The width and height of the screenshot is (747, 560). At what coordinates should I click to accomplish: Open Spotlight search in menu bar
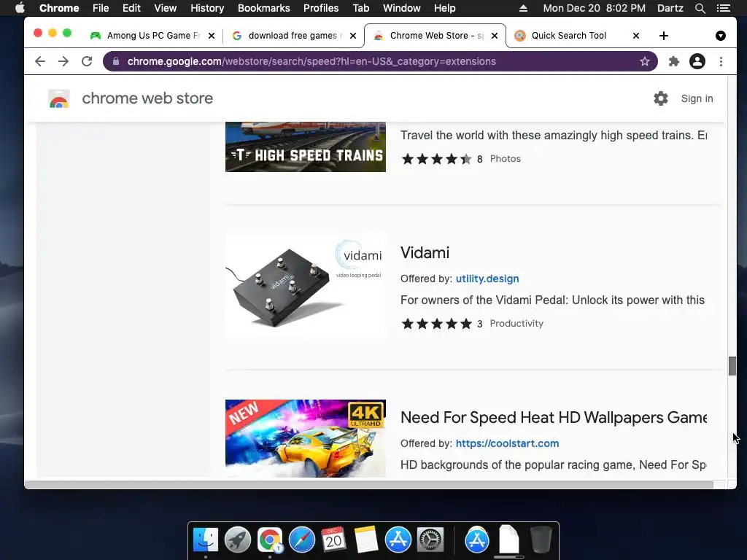pos(700,8)
